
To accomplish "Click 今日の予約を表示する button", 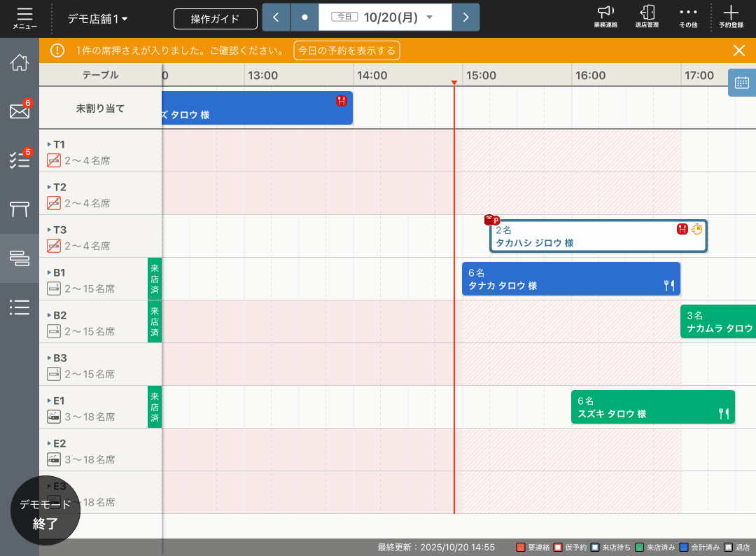I will pos(346,50).
